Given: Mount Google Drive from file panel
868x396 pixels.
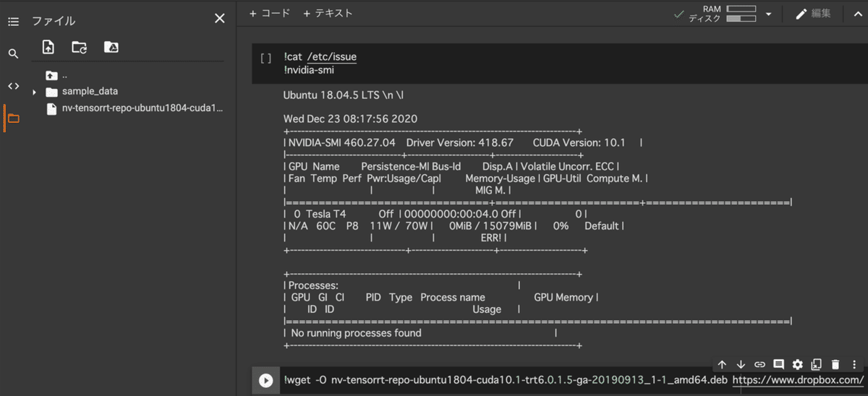Looking at the screenshot, I should point(111,47).
